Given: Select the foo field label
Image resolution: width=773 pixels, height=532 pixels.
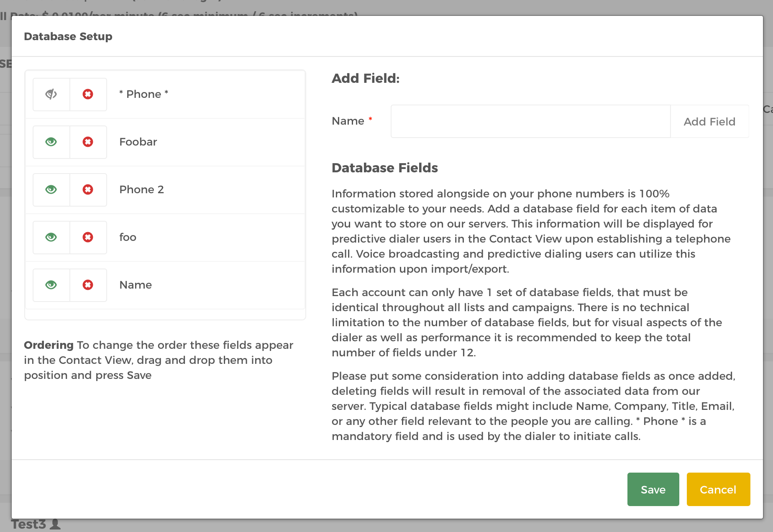Looking at the screenshot, I should pos(128,237).
